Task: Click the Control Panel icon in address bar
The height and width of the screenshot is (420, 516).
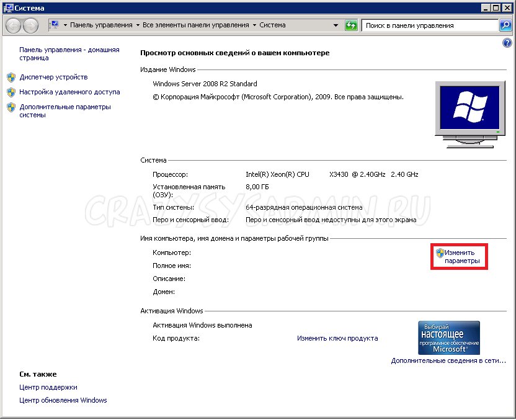Action: point(55,25)
